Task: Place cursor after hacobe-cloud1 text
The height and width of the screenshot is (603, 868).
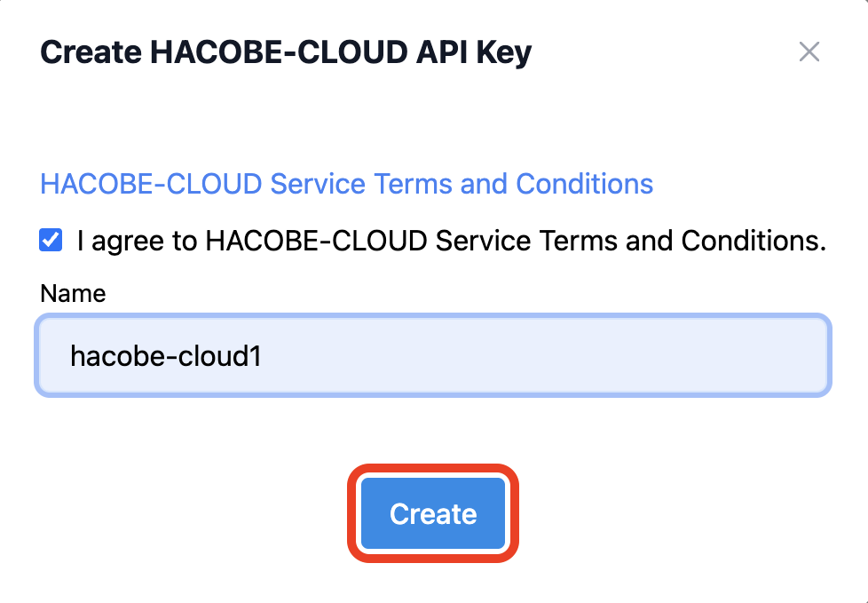Action: point(264,355)
